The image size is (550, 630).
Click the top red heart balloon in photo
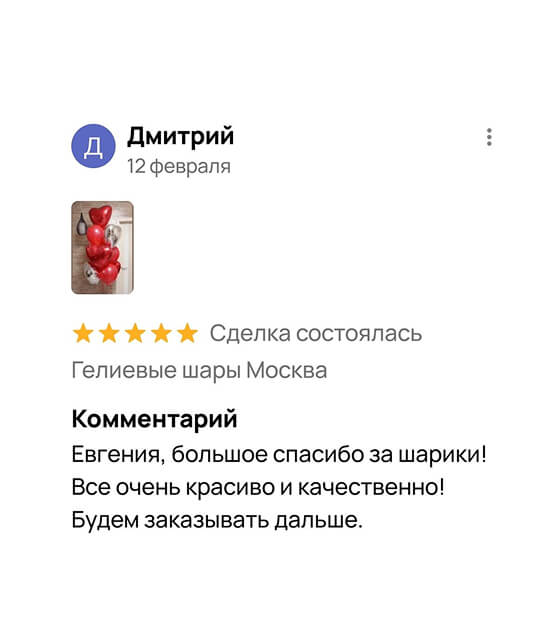pyautogui.click(x=100, y=215)
